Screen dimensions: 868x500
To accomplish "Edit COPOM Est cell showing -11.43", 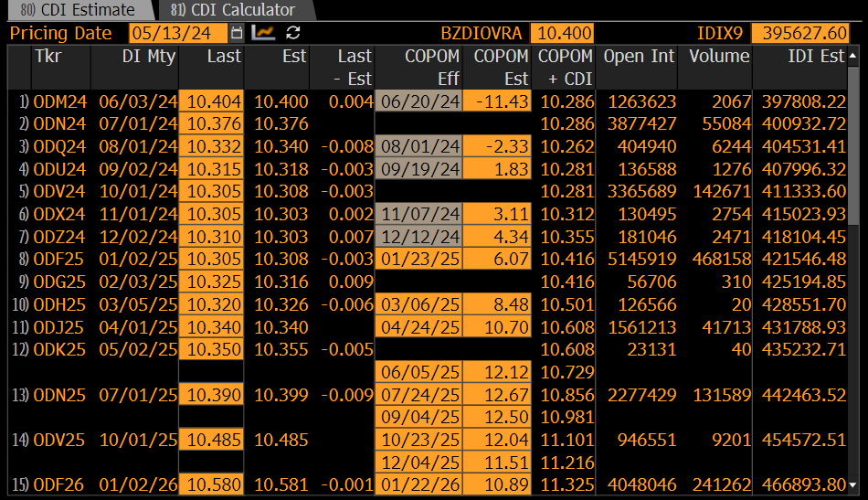I will coord(497,101).
